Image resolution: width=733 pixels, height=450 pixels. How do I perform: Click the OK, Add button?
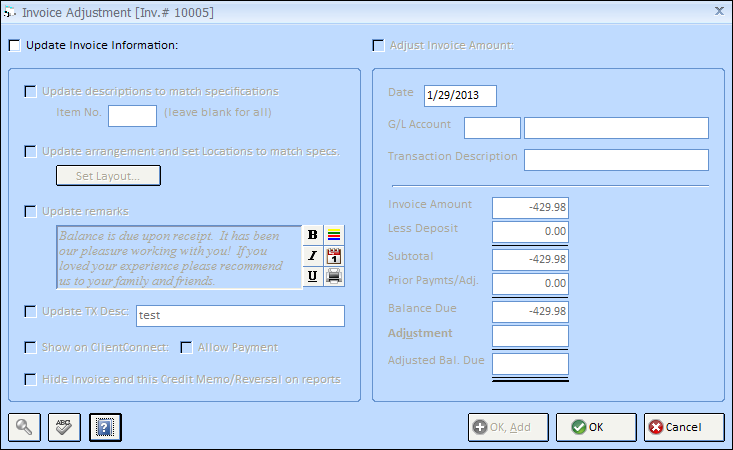coord(508,427)
